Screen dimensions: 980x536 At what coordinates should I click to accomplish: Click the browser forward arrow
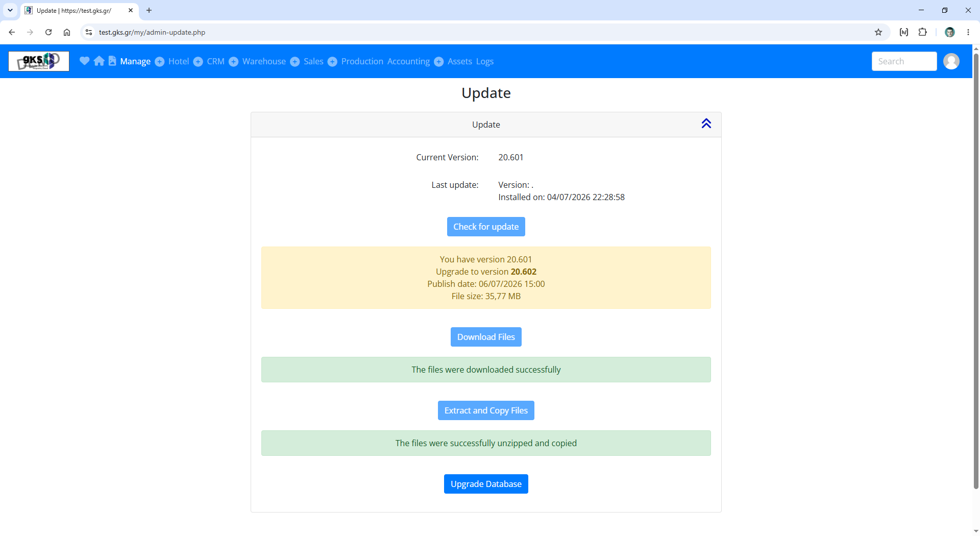point(30,32)
